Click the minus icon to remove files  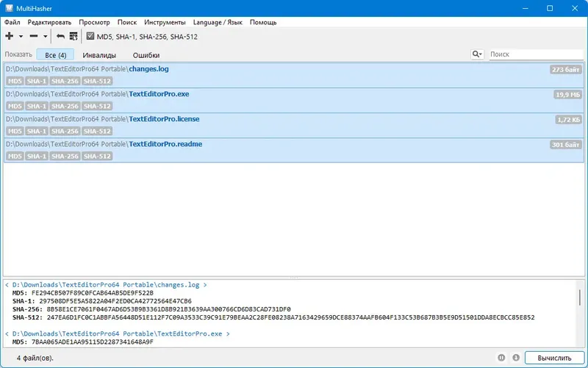click(x=34, y=36)
